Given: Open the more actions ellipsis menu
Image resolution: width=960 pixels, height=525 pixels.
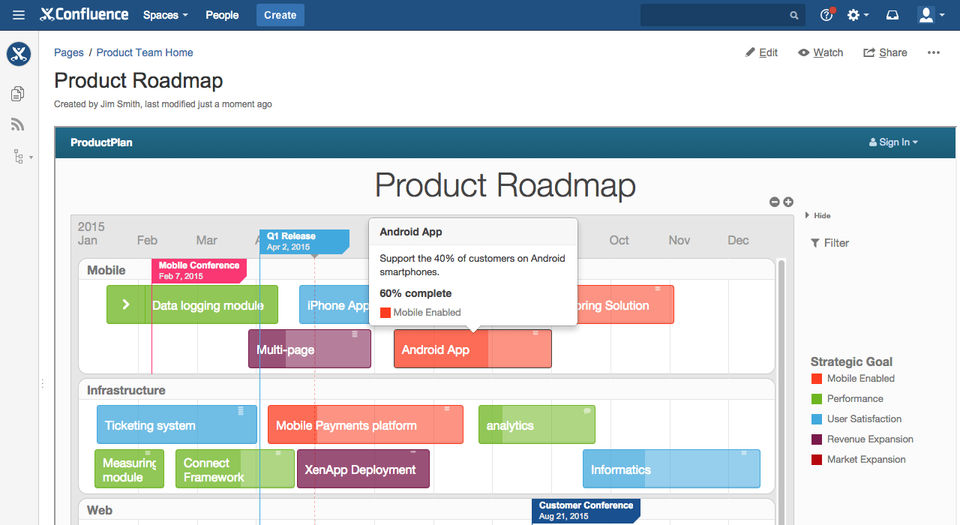Looking at the screenshot, I should pos(934,53).
